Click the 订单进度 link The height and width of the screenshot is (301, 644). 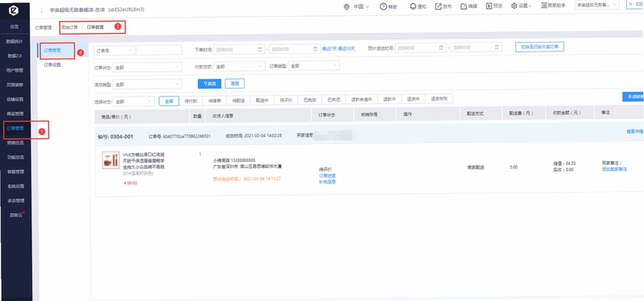(x=328, y=175)
